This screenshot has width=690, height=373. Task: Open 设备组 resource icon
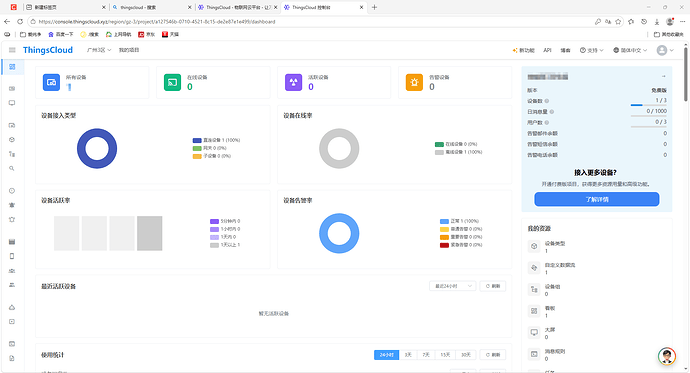[x=534, y=289]
